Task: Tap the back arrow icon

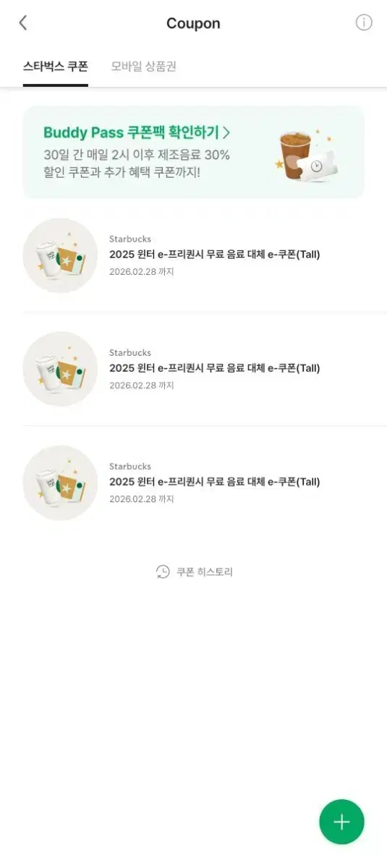Action: [x=22, y=23]
